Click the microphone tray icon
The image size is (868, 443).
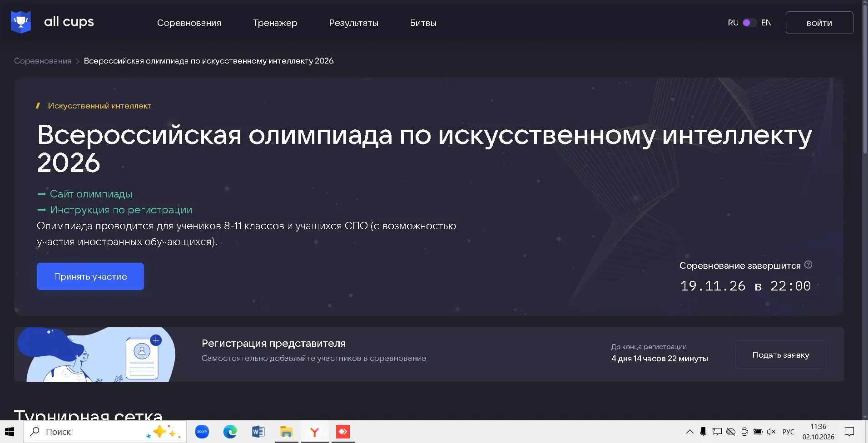point(703,432)
